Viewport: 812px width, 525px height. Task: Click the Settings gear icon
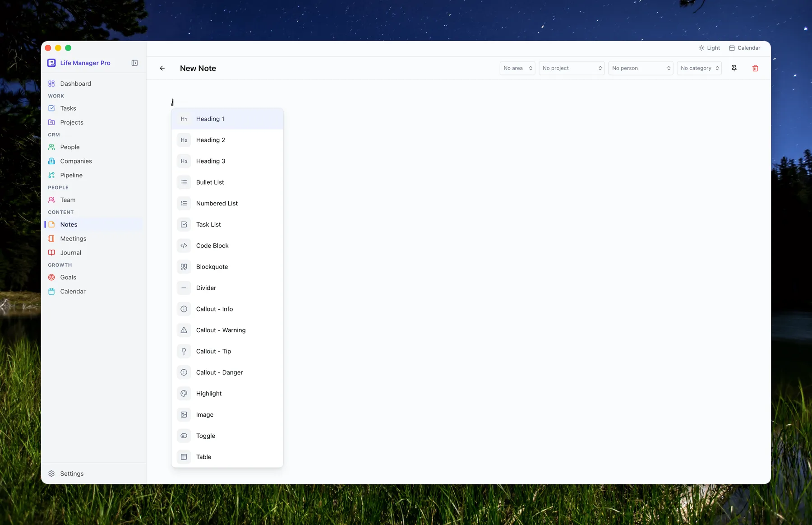[51, 474]
